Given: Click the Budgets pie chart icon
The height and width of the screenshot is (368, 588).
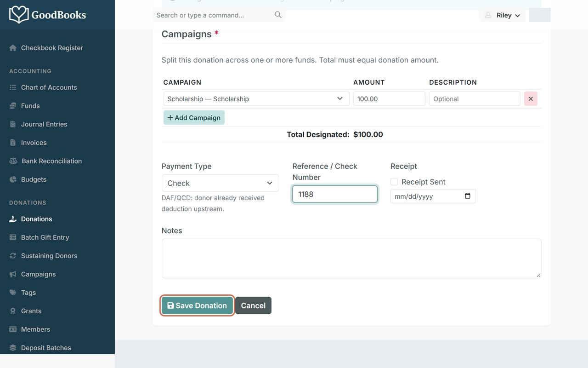Looking at the screenshot, I should (13, 179).
